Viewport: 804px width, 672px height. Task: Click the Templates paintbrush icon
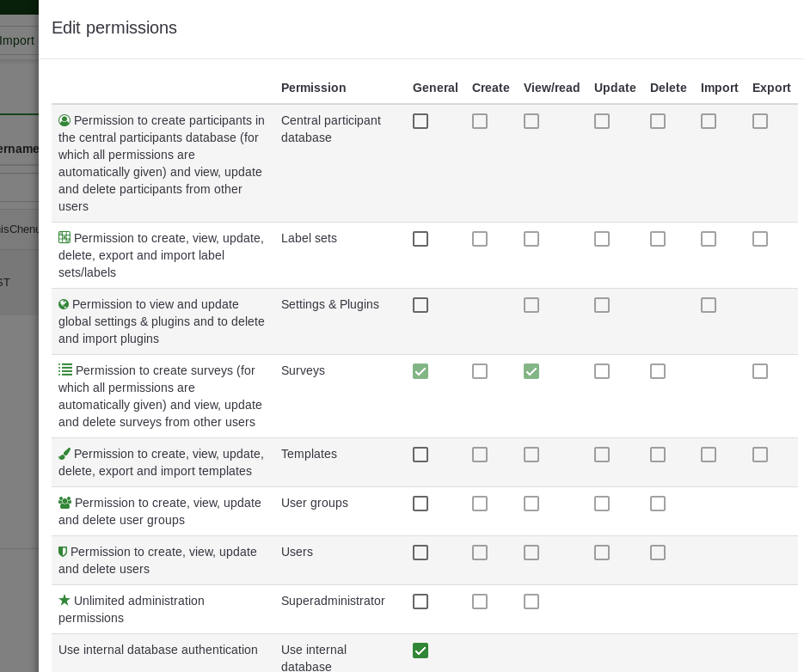point(64,454)
